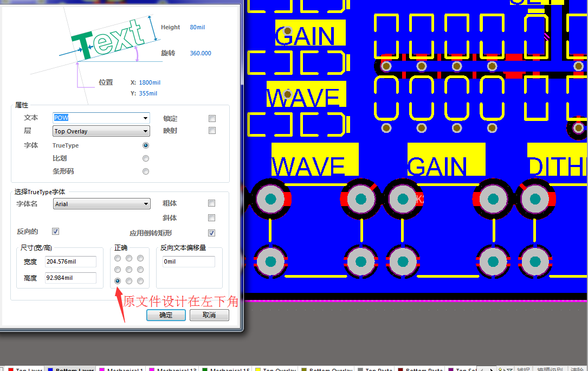The height and width of the screenshot is (371, 588).
Task: Switch to the Top Overlay layer tab
Action: coord(279,370)
